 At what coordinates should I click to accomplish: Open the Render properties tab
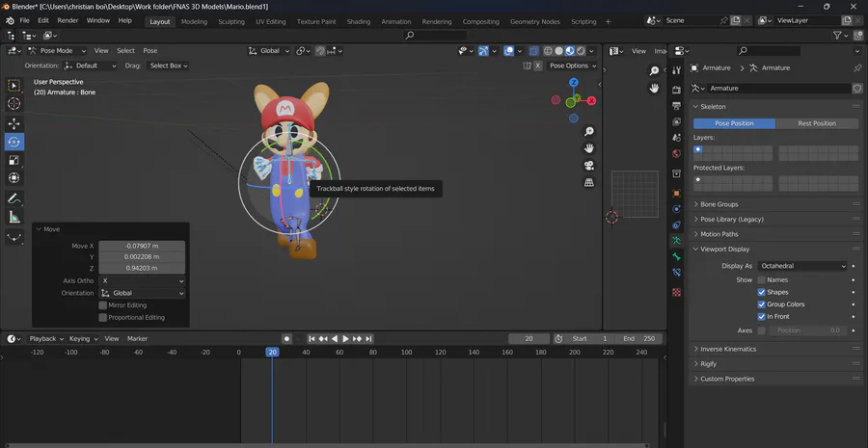(676, 90)
